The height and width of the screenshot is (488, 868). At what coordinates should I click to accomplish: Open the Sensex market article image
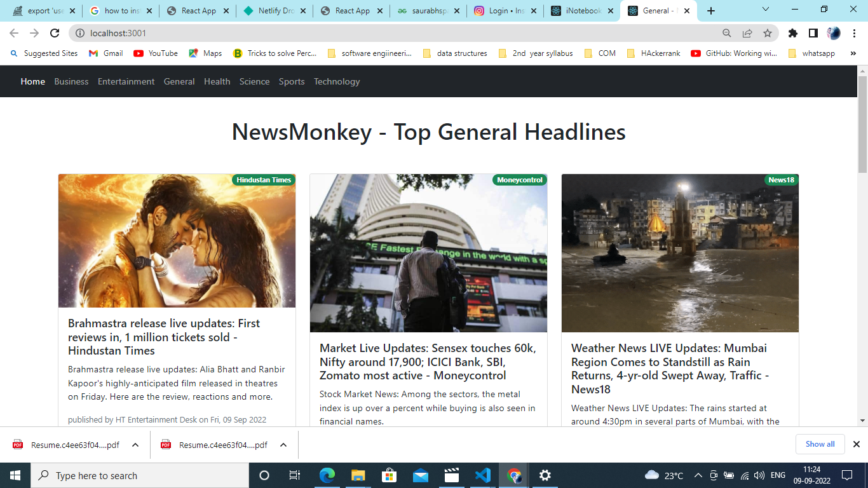(x=428, y=253)
